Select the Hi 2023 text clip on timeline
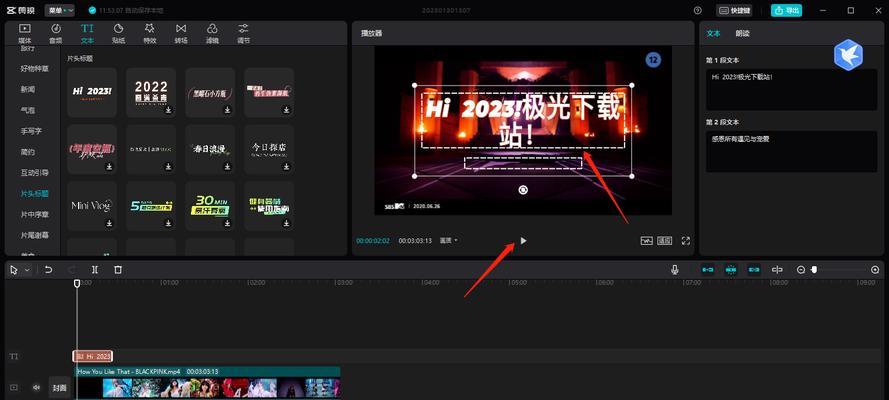The width and height of the screenshot is (889, 400). coord(93,356)
